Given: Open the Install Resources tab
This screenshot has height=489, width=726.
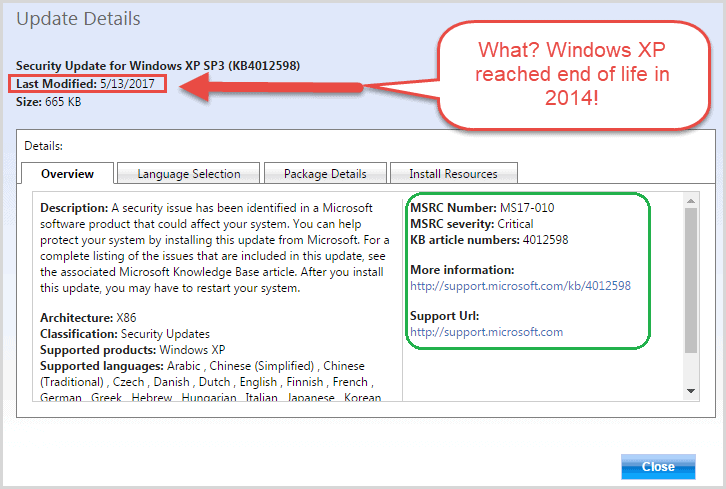Looking at the screenshot, I should coord(454,174).
